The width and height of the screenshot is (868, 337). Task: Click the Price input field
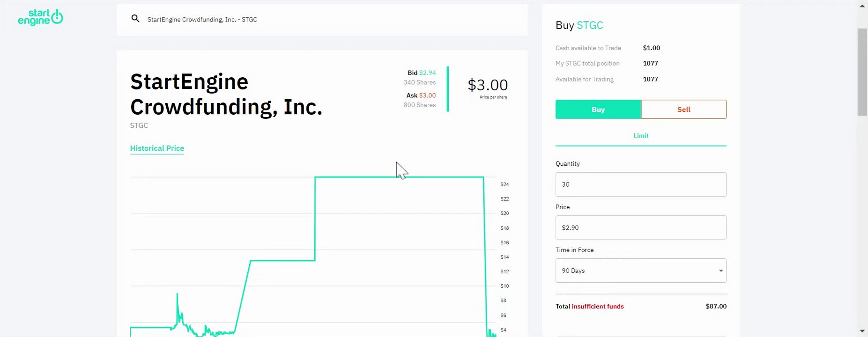tap(640, 227)
